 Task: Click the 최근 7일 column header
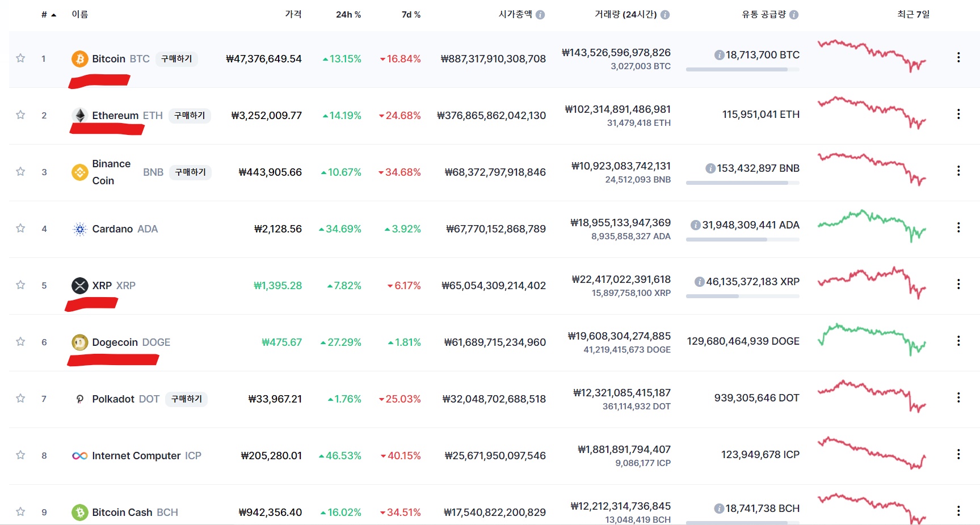913,15
